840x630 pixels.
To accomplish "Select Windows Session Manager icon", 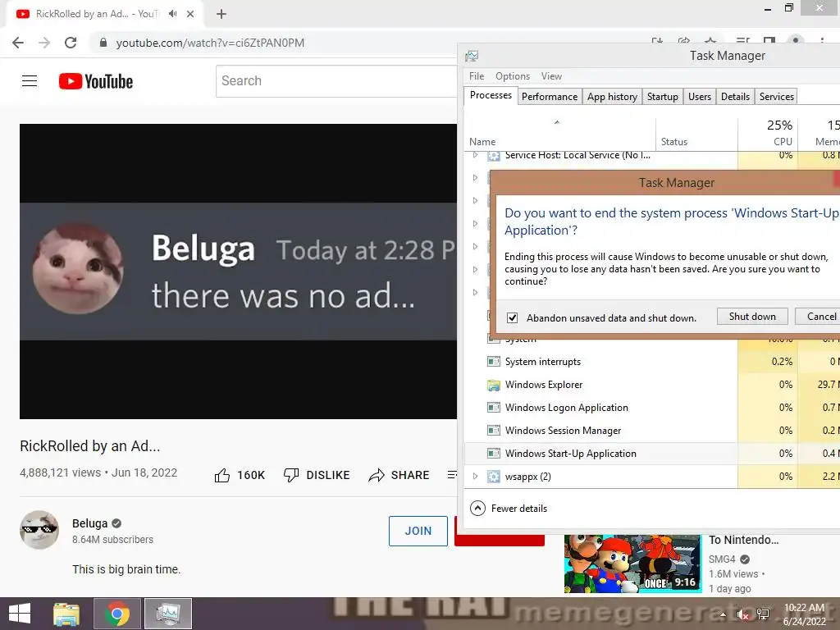I will tap(493, 431).
